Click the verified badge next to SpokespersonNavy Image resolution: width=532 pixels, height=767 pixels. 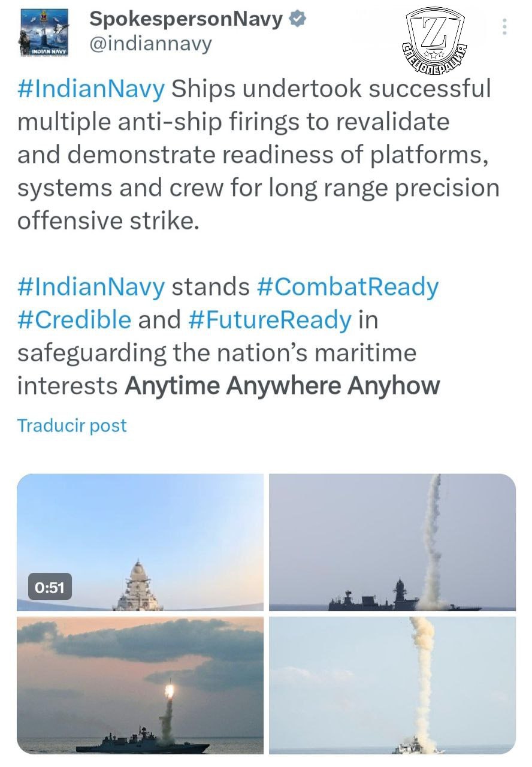coord(298,19)
